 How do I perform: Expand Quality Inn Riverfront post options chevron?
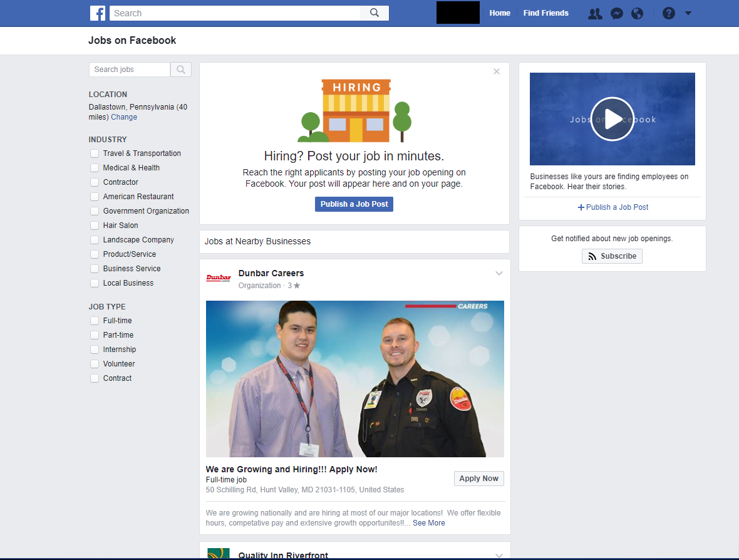point(499,555)
